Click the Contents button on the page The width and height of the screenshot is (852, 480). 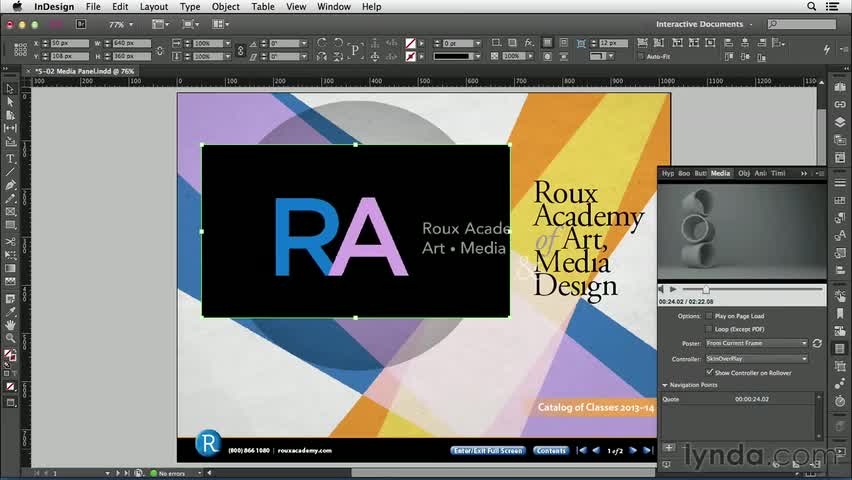pos(551,451)
